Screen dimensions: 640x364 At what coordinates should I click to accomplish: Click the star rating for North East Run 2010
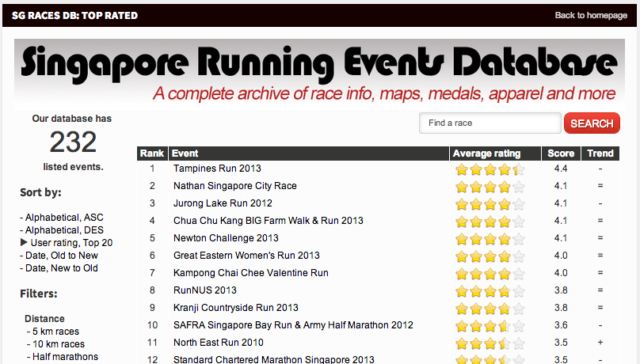coord(490,343)
